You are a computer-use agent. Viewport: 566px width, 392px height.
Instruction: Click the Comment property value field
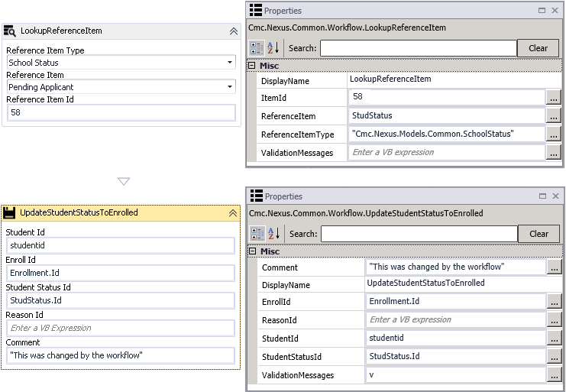[x=455, y=267]
